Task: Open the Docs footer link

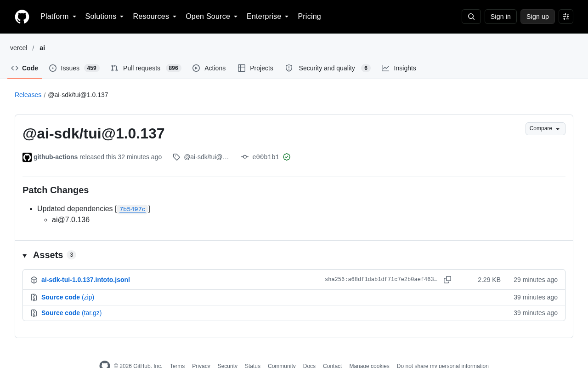Action: tap(309, 366)
